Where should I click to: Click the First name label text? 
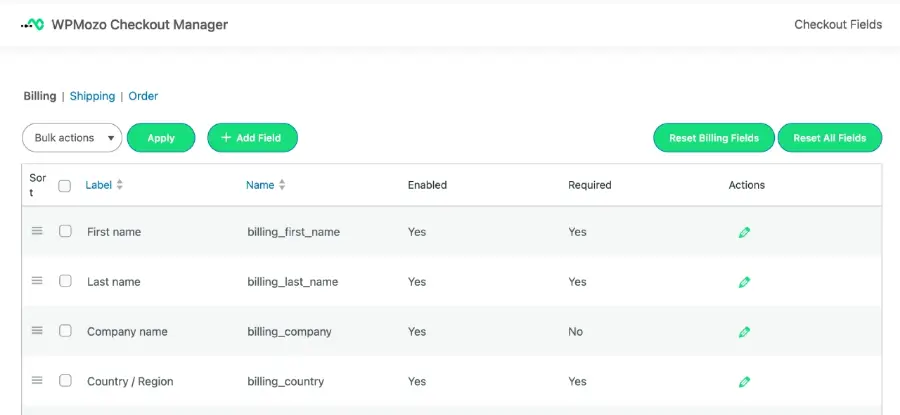click(114, 232)
